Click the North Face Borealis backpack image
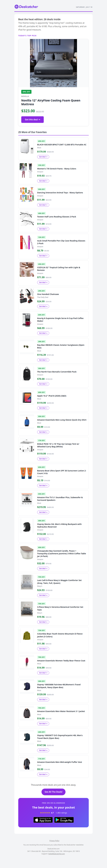The width and height of the screenshot is (107, 868). coord(27,373)
